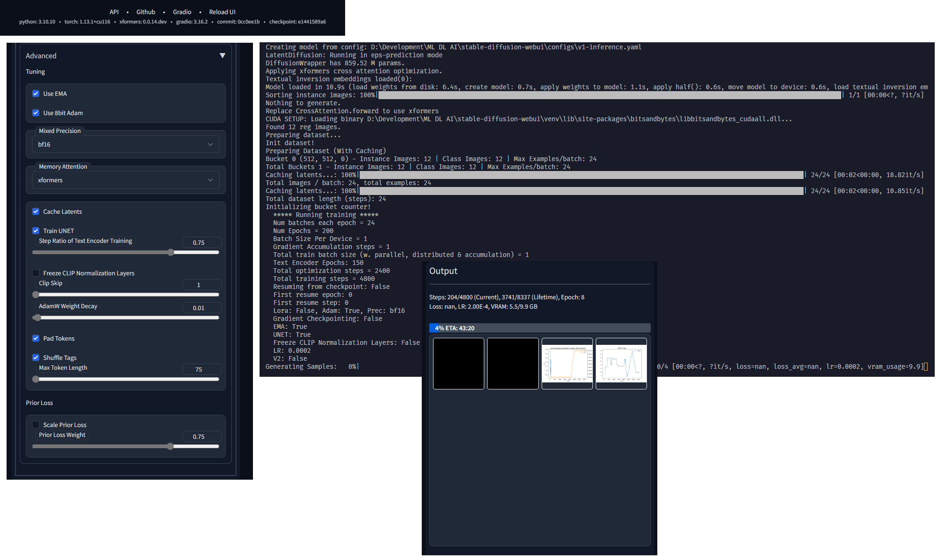
Task: Open the Mixed Precision dropdown
Action: (x=125, y=145)
